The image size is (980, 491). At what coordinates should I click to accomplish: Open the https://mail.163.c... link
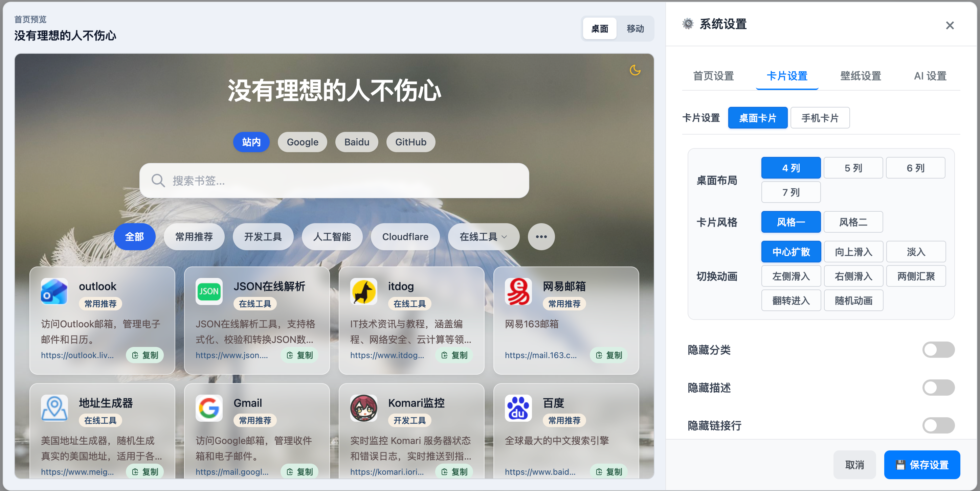(x=541, y=355)
